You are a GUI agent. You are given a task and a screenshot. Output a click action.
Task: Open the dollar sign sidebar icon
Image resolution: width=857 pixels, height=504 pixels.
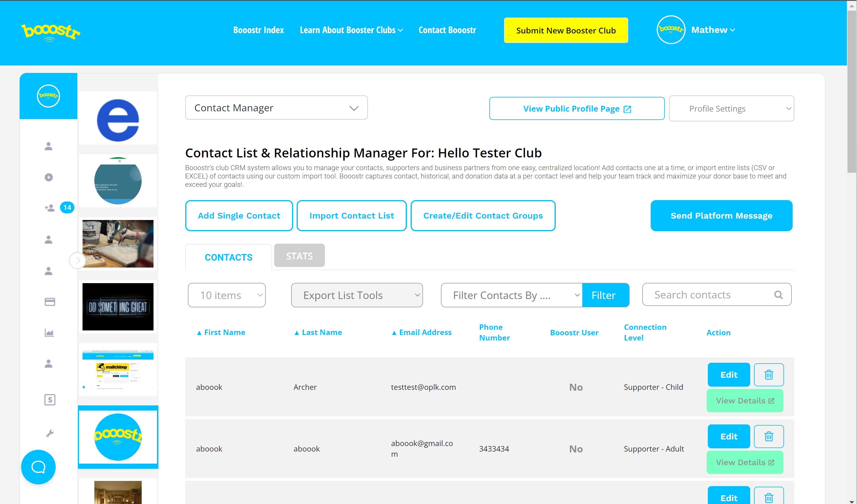pyautogui.click(x=50, y=400)
